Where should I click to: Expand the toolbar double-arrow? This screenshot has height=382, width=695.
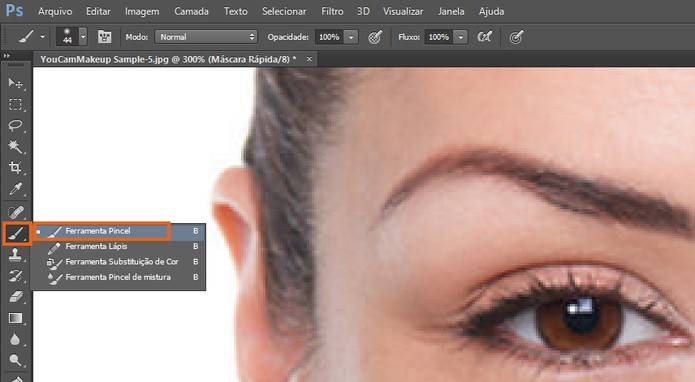[7, 56]
